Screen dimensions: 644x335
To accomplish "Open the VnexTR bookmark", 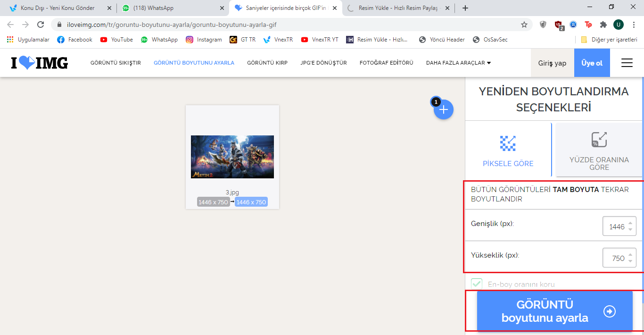I will tap(278, 40).
